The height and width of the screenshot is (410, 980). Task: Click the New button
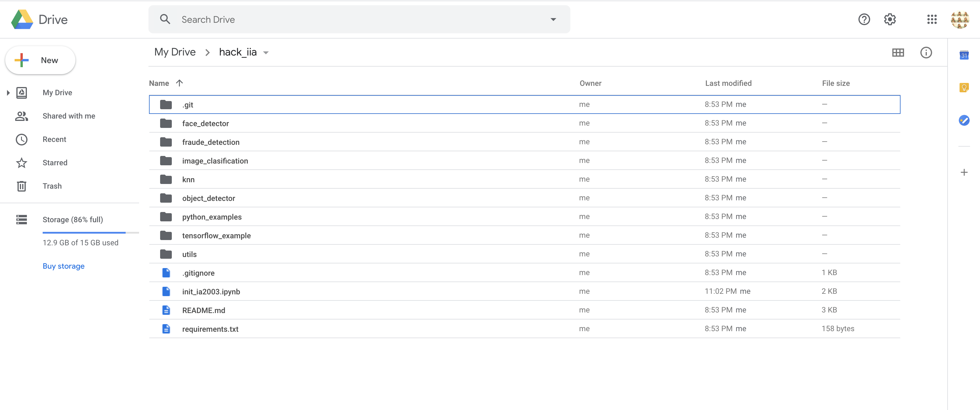(40, 60)
